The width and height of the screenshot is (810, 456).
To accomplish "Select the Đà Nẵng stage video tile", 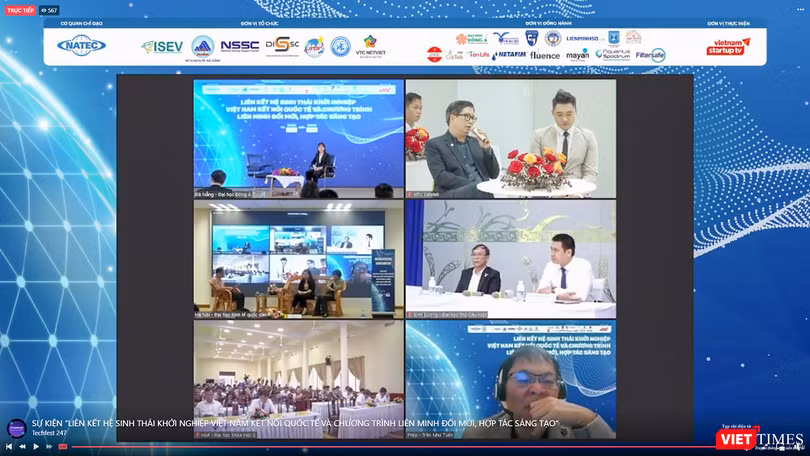I will (x=299, y=138).
